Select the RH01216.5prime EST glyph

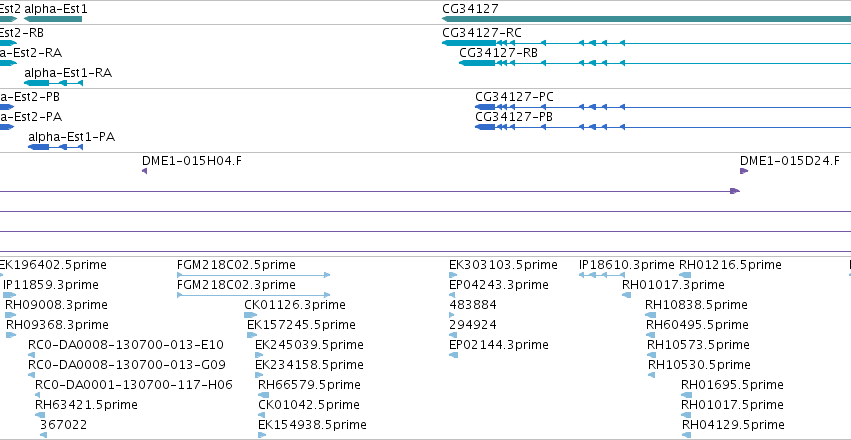pos(685,275)
